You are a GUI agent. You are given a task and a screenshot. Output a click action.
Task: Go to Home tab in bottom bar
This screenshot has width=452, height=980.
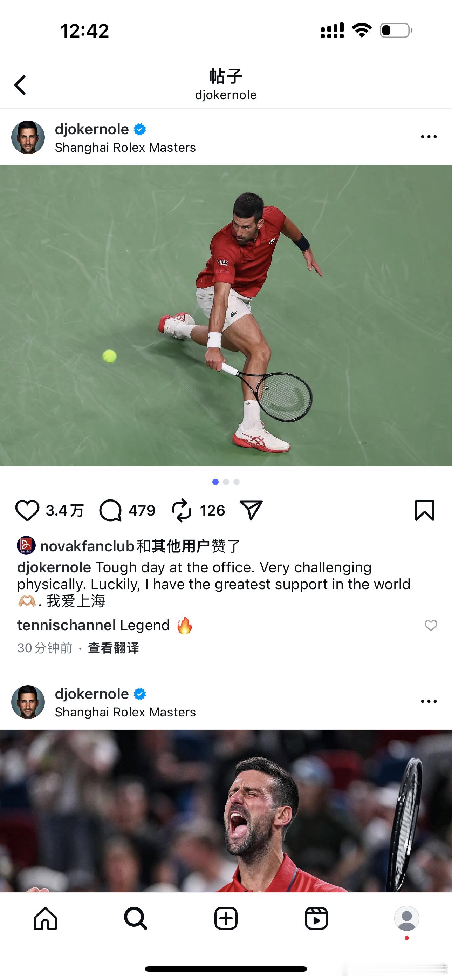[x=45, y=918]
